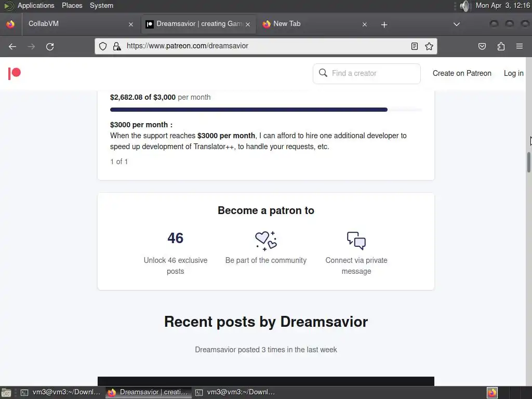The image size is (532, 399).
Task: Open a new tab with the plus icon
Action: coord(384,24)
